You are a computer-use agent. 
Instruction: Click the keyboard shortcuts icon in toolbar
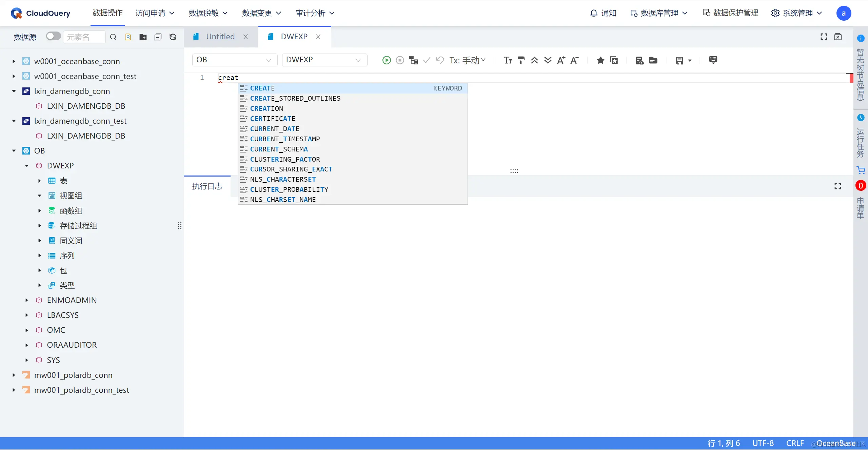pos(713,60)
